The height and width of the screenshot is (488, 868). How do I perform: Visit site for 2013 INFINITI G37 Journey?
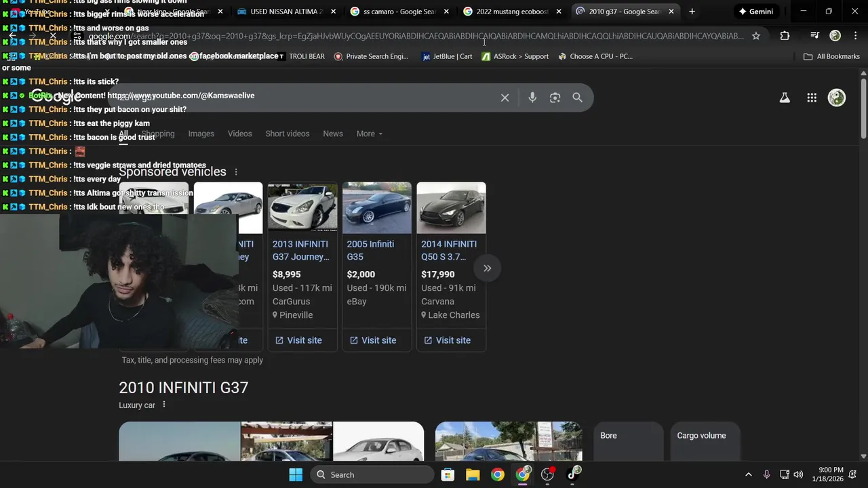[298, 340]
